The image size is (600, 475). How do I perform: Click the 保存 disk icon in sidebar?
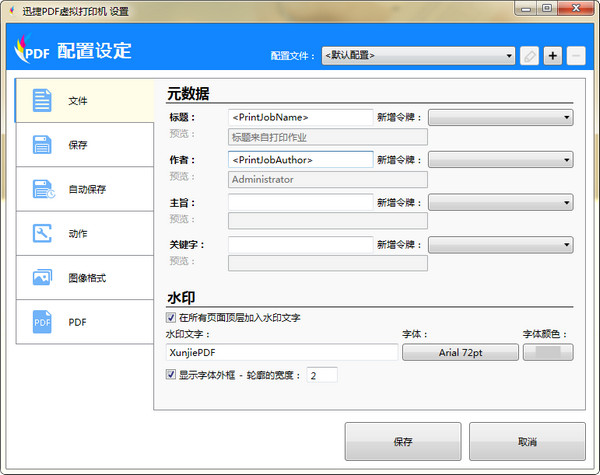(x=42, y=145)
